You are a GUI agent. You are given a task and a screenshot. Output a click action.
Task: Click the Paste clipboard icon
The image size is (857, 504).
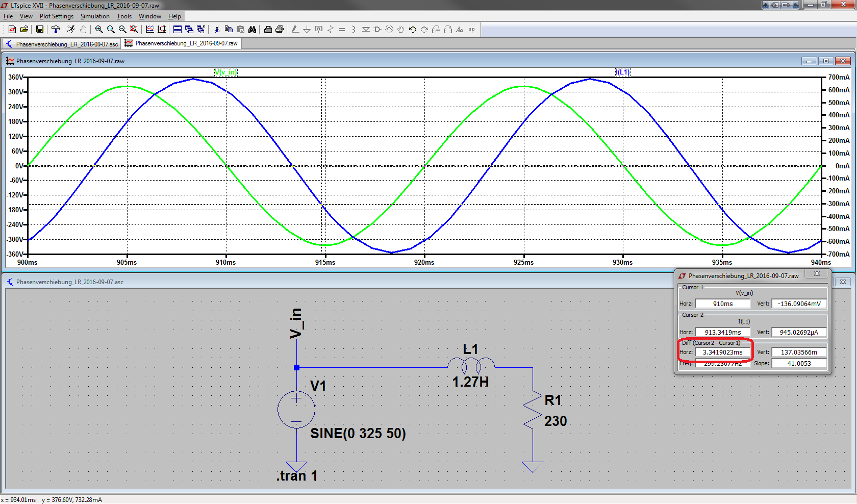pos(240,30)
